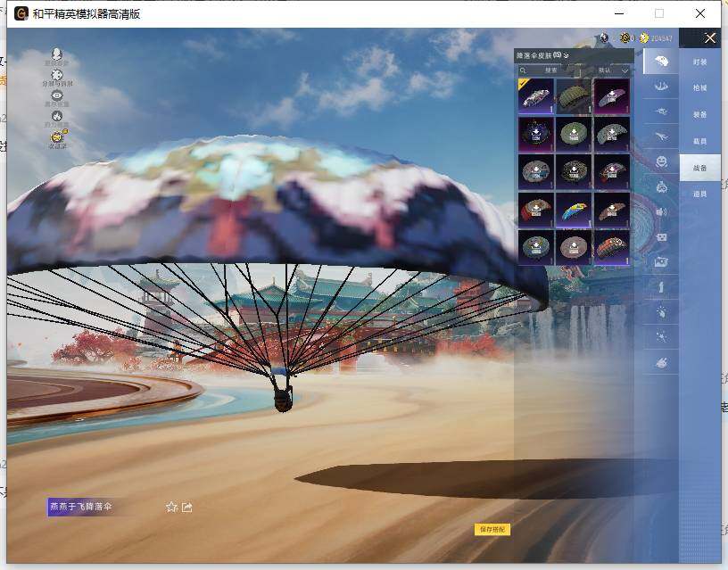Toggle the eye visibility icon on left
The image size is (728, 570).
point(57,95)
